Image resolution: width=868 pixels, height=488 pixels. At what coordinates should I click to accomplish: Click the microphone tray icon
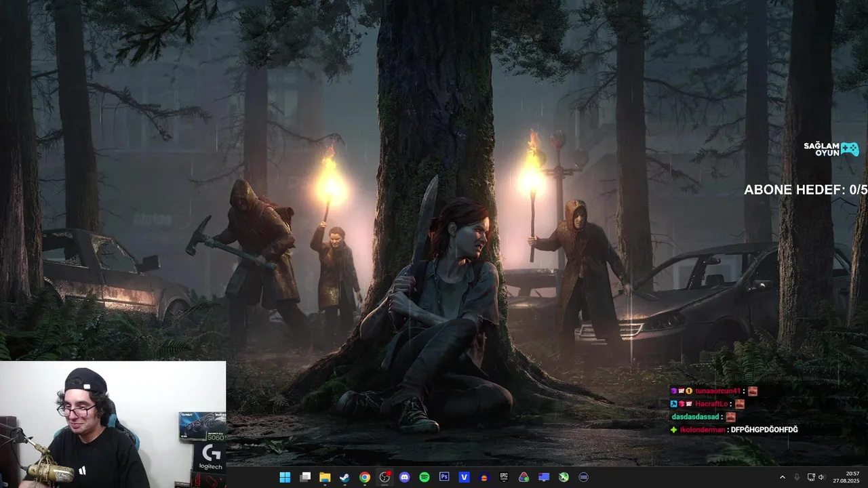click(797, 477)
